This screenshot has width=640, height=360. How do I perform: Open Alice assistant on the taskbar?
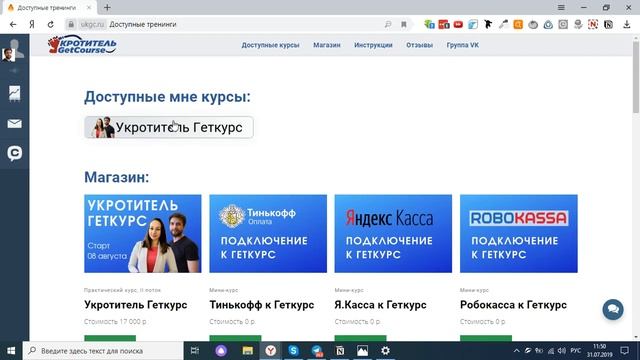pyautogui.click(x=221, y=351)
